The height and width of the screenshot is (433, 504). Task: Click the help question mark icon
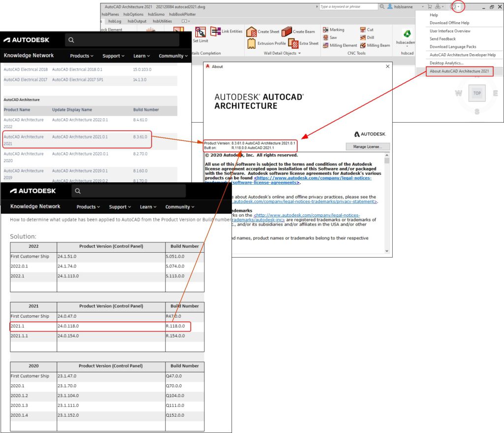tap(453, 6)
